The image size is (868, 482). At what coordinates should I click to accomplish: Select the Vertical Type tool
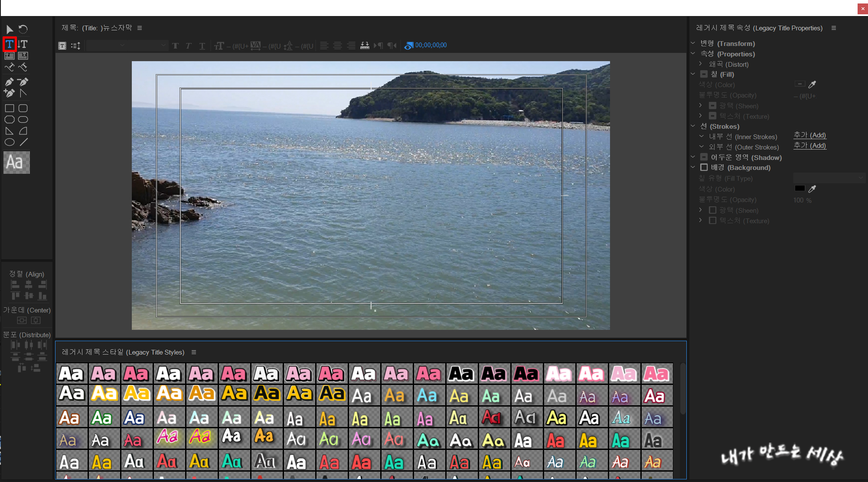click(23, 44)
